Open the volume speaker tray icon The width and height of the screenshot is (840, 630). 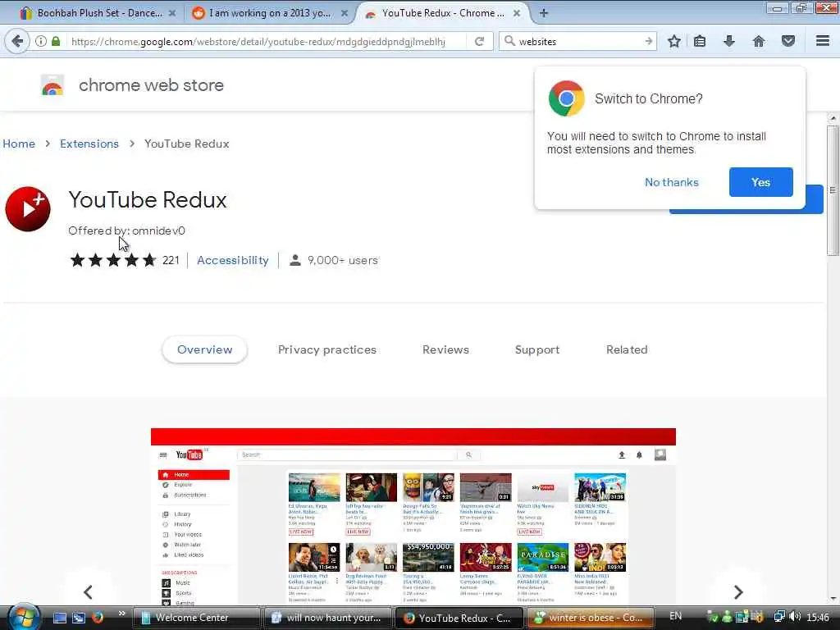pyautogui.click(x=795, y=617)
